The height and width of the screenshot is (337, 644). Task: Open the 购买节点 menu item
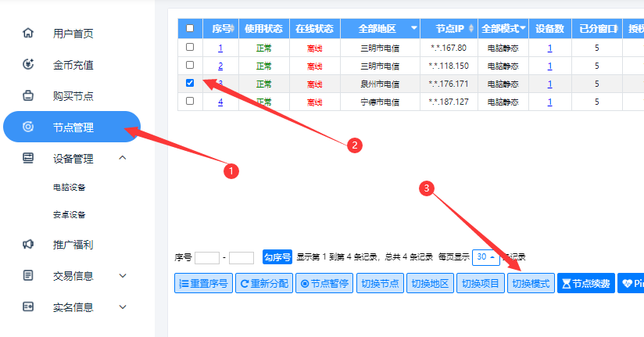point(73,96)
